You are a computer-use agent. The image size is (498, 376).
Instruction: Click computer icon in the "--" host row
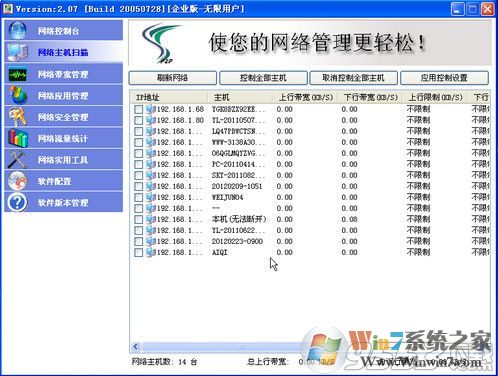click(x=151, y=208)
